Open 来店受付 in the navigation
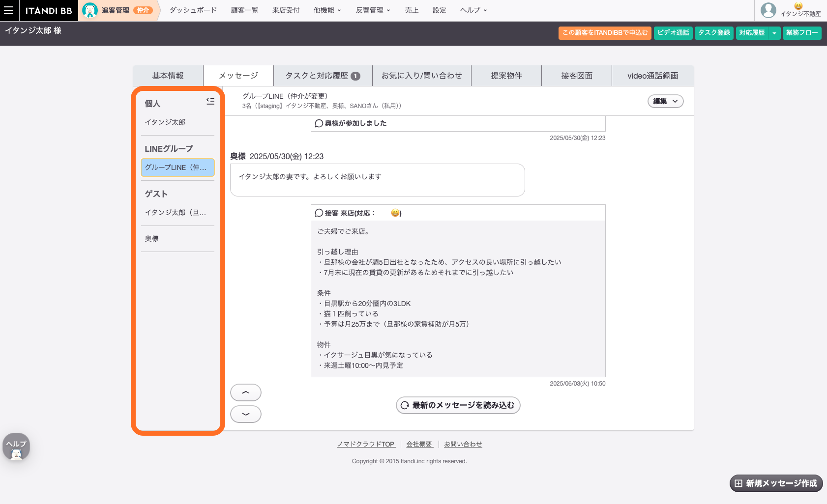The image size is (827, 504). pyautogui.click(x=286, y=10)
